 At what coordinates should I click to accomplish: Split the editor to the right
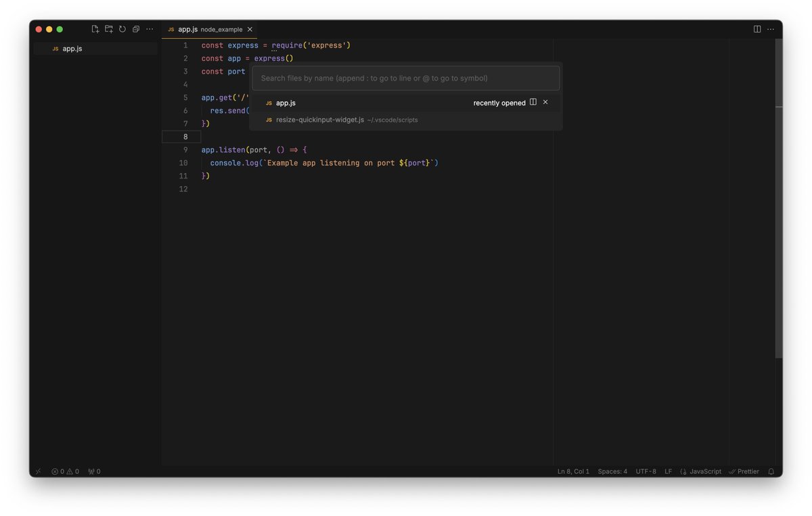pos(757,29)
